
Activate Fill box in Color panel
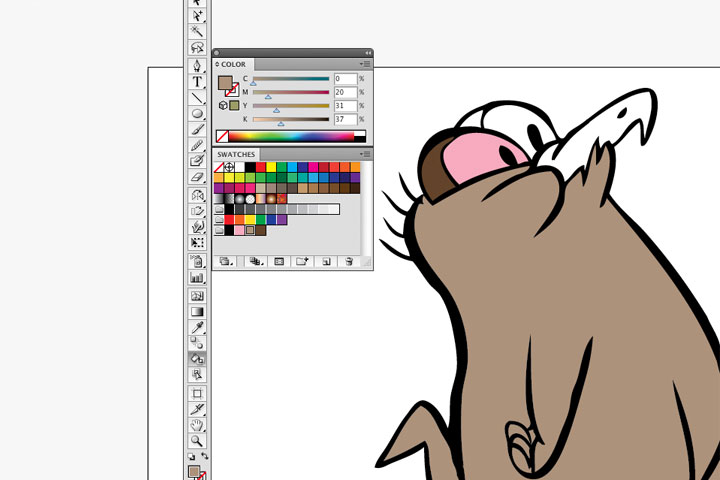(x=225, y=83)
